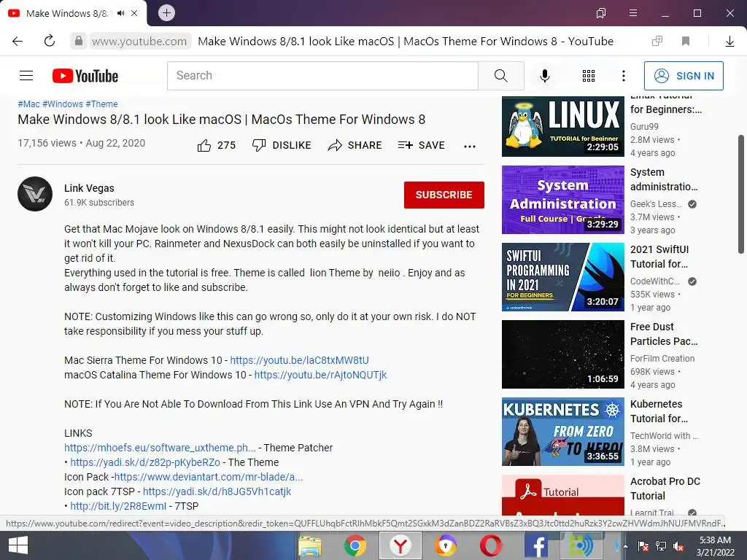The height and width of the screenshot is (560, 747).
Task: SAVE the video to playlist
Action: [422, 145]
